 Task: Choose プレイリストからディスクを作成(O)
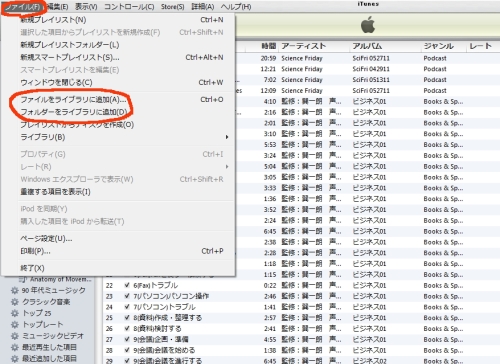pyautogui.click(x=122, y=125)
